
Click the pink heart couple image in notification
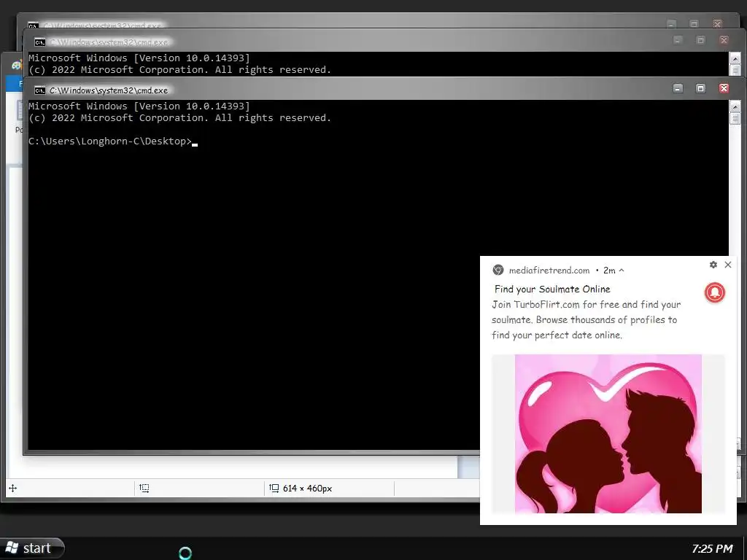coord(608,434)
